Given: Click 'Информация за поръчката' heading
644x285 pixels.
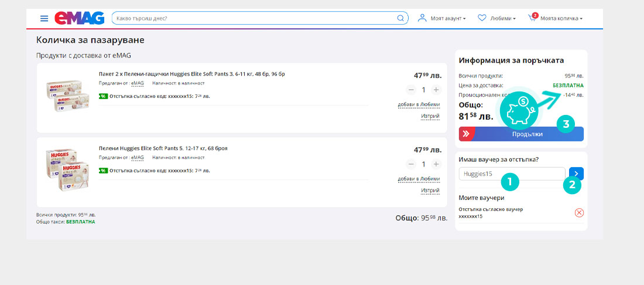Looking at the screenshot, I should tap(511, 60).
